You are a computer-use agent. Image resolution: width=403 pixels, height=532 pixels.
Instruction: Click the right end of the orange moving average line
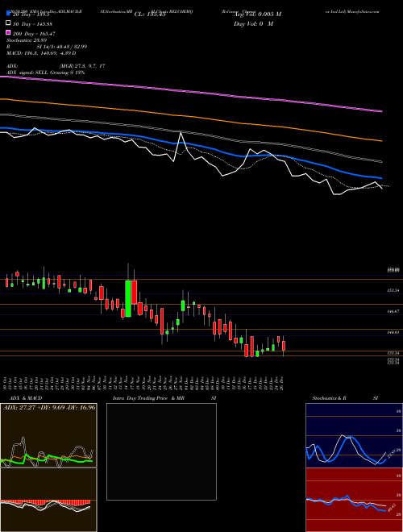(381, 140)
